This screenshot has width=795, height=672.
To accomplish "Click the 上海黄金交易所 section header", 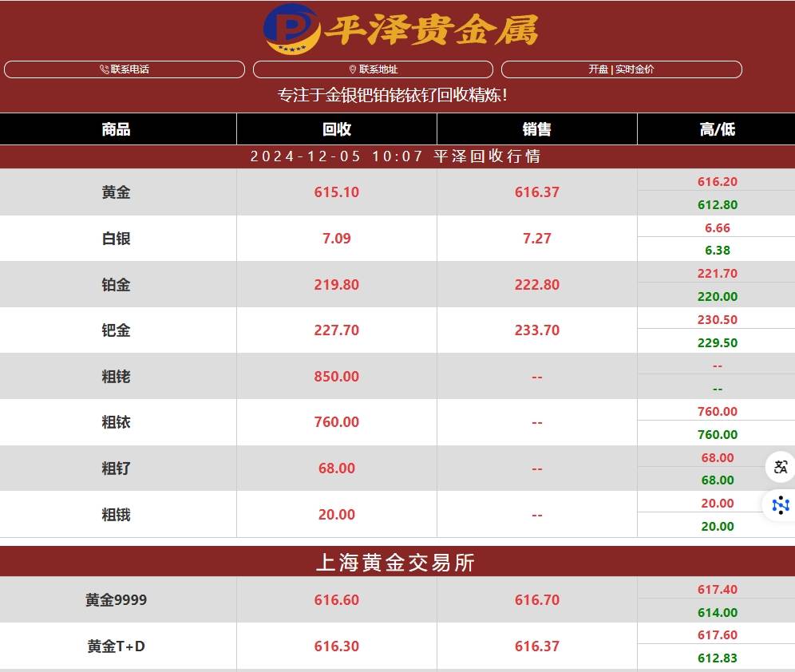I will 395,562.
